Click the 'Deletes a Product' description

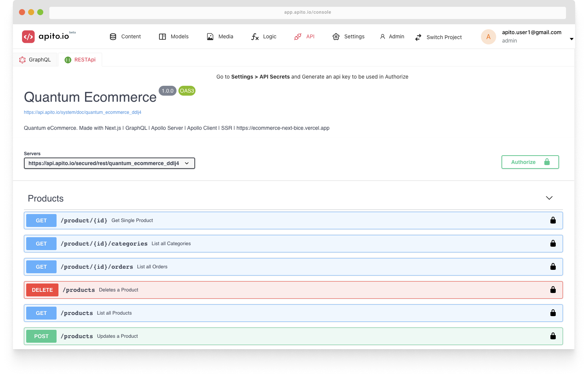coord(118,290)
